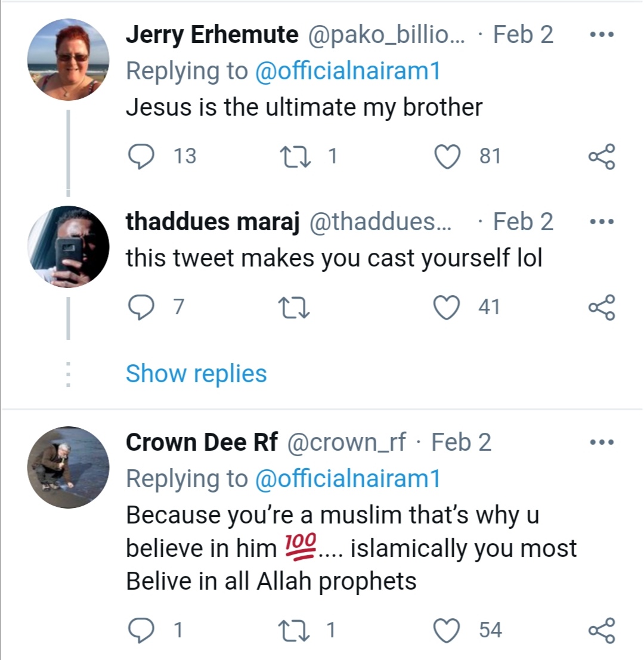Reply to Crown Dee Rf's tweet
644x660 pixels.
(141, 630)
